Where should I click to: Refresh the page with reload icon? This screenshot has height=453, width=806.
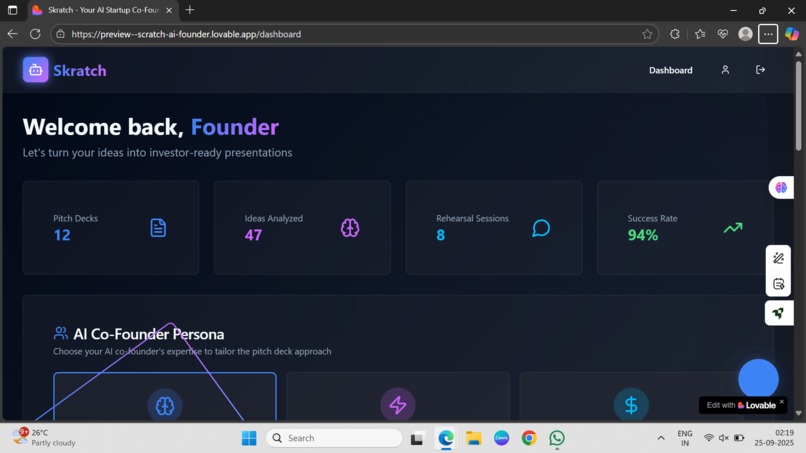pos(35,34)
